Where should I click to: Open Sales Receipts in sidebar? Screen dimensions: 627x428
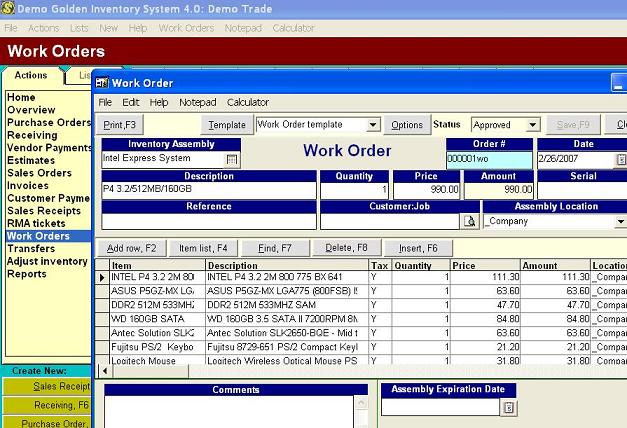pos(44,211)
